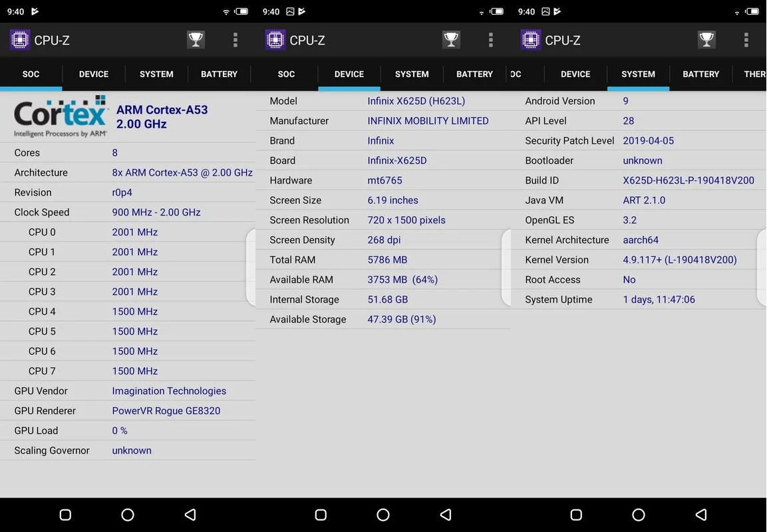Image resolution: width=767 pixels, height=532 pixels.
Task: Tap the trophy icon in the right CPU-Z screen
Action: (706, 40)
